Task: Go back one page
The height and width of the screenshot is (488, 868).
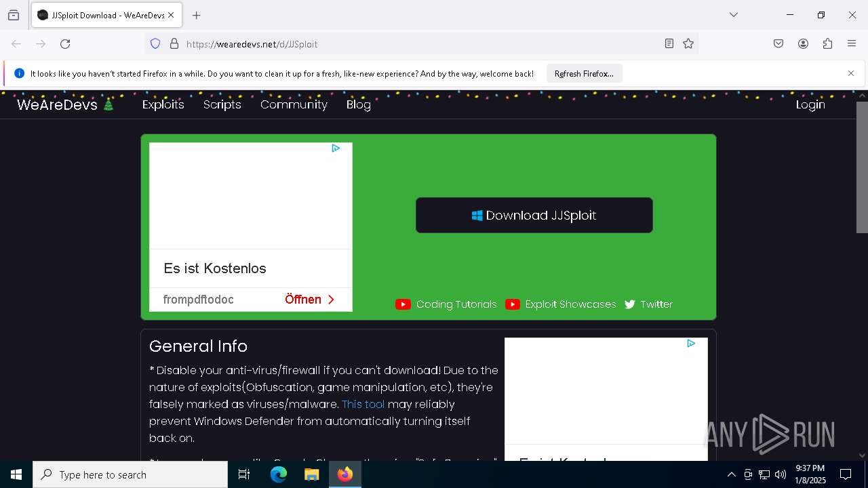Action: (16, 44)
